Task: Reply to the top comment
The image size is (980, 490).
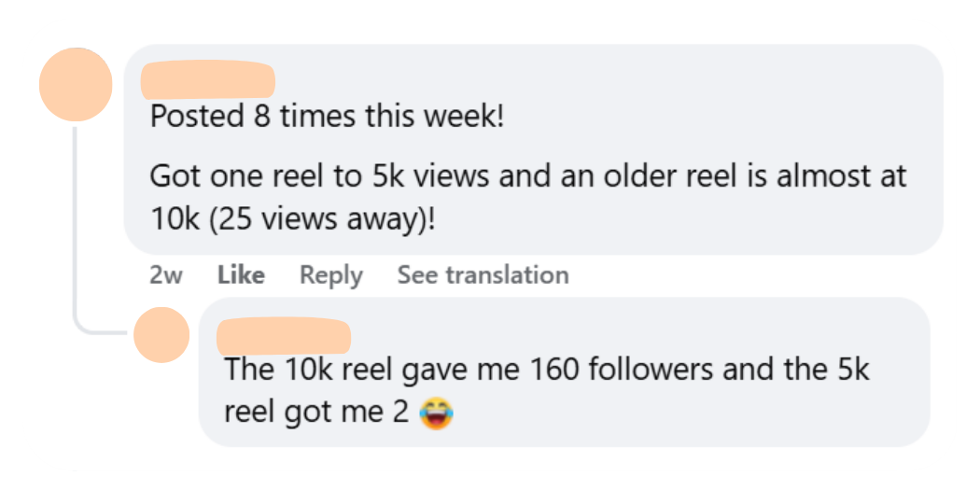Action: tap(330, 275)
